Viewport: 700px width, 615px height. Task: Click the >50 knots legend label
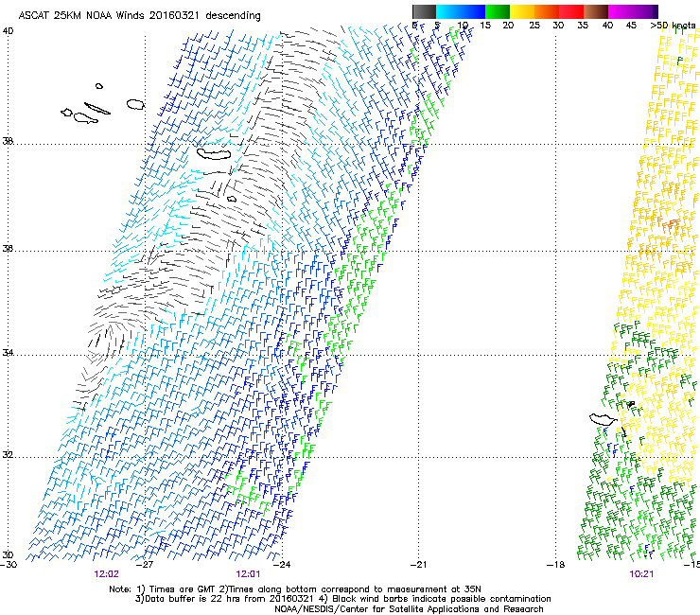tap(673, 26)
